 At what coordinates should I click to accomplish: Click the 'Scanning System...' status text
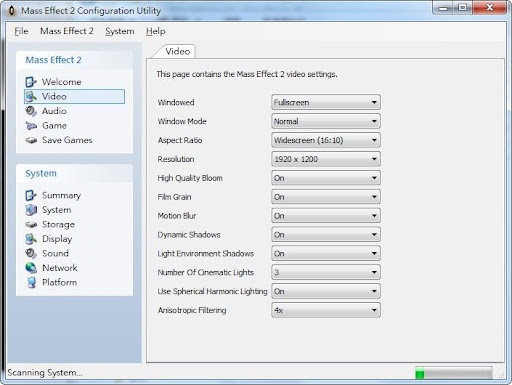click(45, 373)
